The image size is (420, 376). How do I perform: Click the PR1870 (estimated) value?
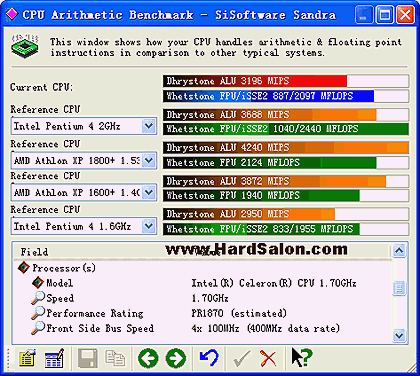[x=239, y=313]
